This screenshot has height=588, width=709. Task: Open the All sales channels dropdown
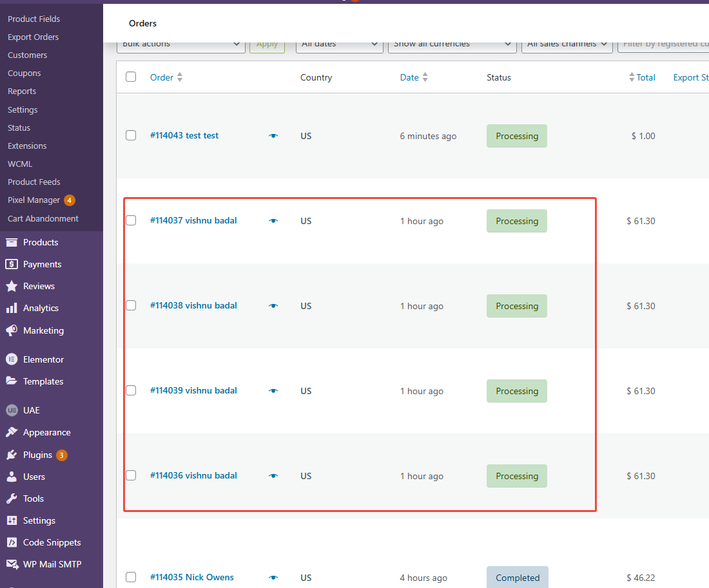click(567, 44)
